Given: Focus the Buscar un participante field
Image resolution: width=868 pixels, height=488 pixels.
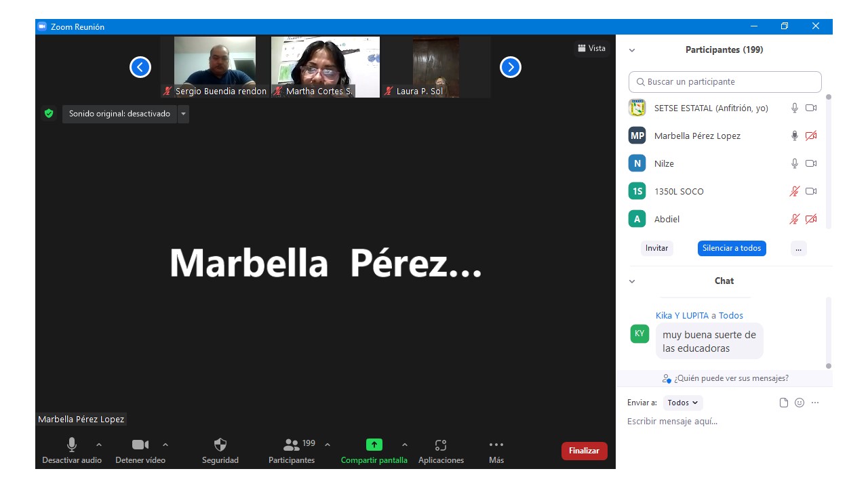Looking at the screenshot, I should pyautogui.click(x=725, y=82).
